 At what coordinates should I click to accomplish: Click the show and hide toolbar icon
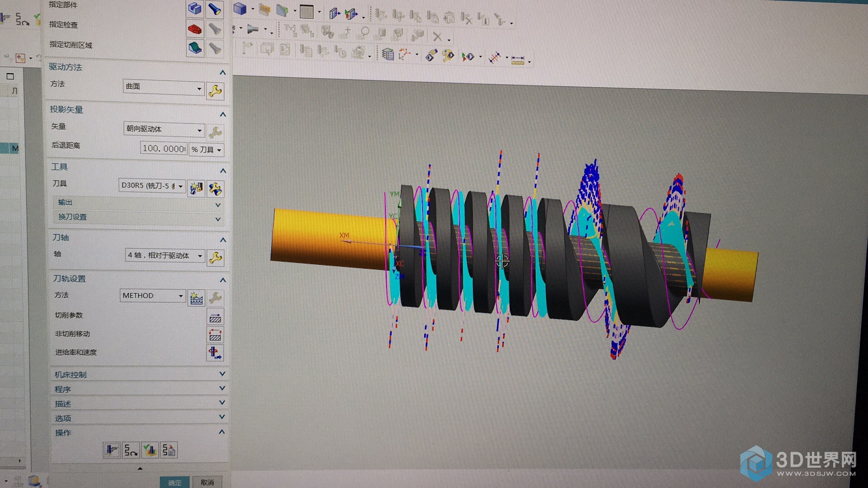pos(467,56)
